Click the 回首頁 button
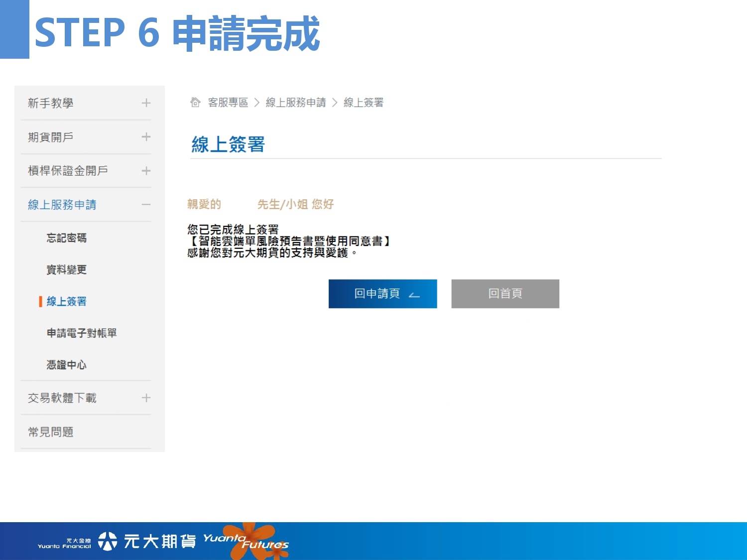The image size is (747, 560). click(505, 294)
